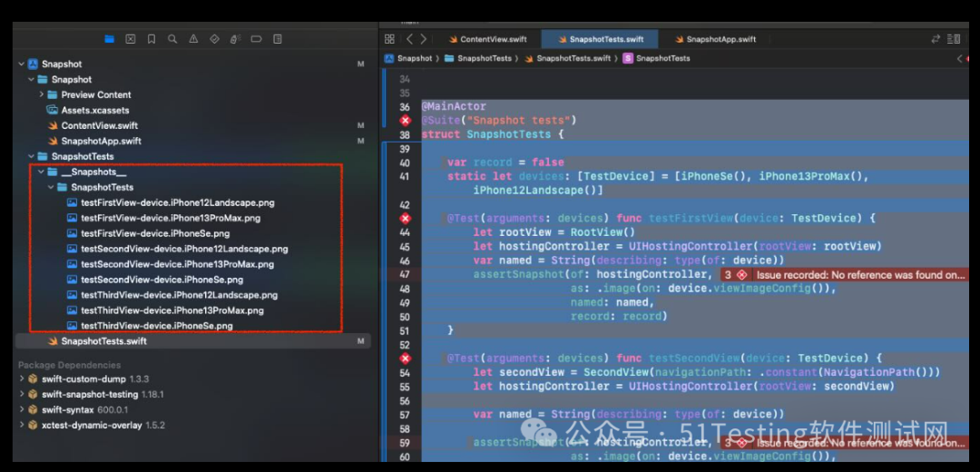Select testFirstView-device.iPhone13ProMax.png
Screen dimensions: 980x472
[x=163, y=218]
